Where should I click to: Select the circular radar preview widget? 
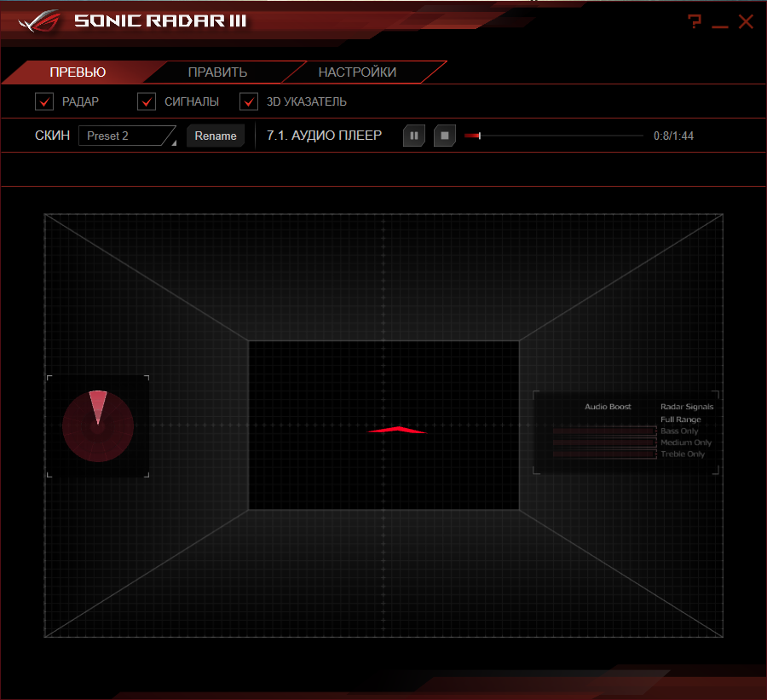pos(98,425)
